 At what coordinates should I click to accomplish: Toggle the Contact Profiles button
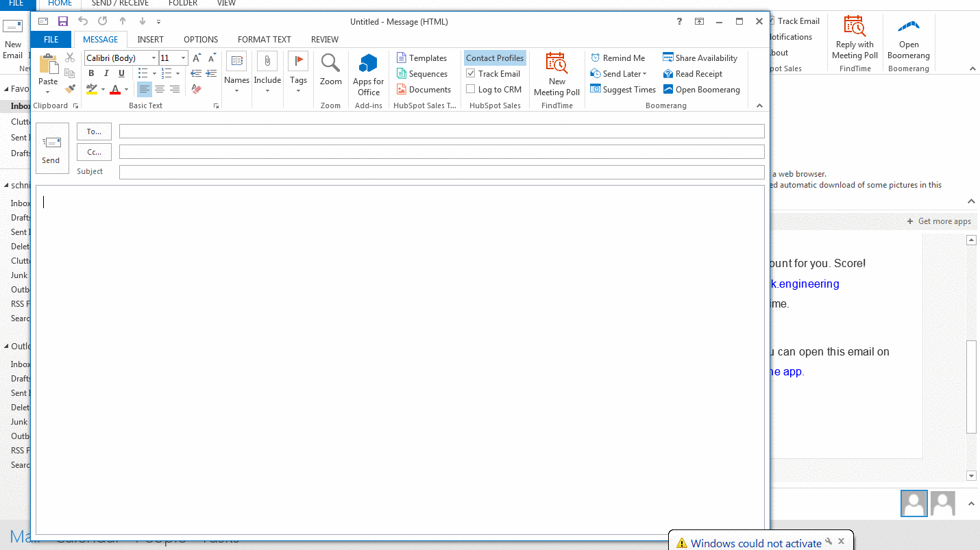(495, 58)
